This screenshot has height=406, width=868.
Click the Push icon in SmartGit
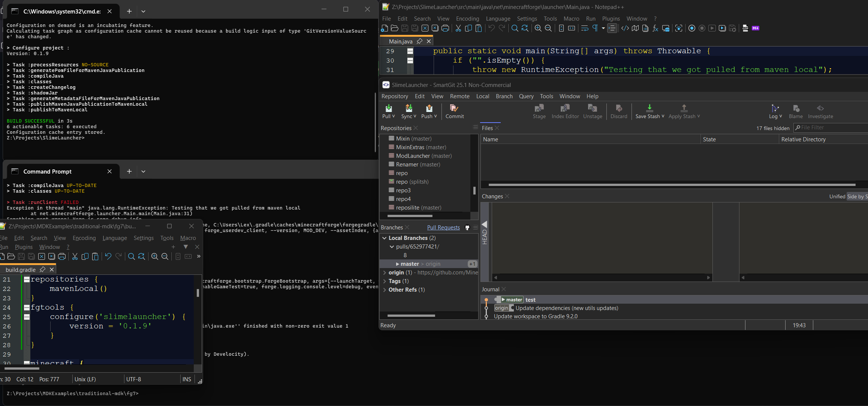pos(429,109)
